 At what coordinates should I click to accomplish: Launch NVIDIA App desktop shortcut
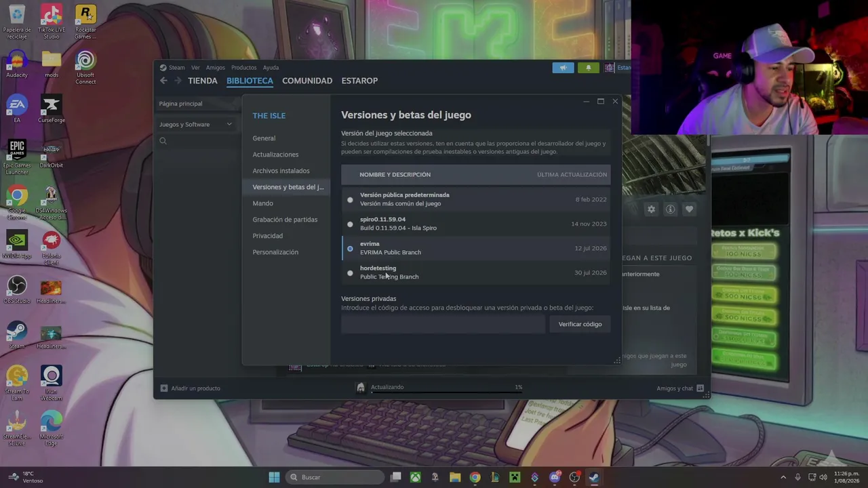(x=17, y=245)
